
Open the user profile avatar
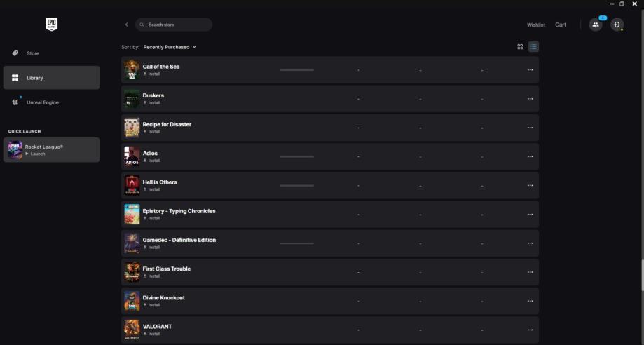point(617,25)
